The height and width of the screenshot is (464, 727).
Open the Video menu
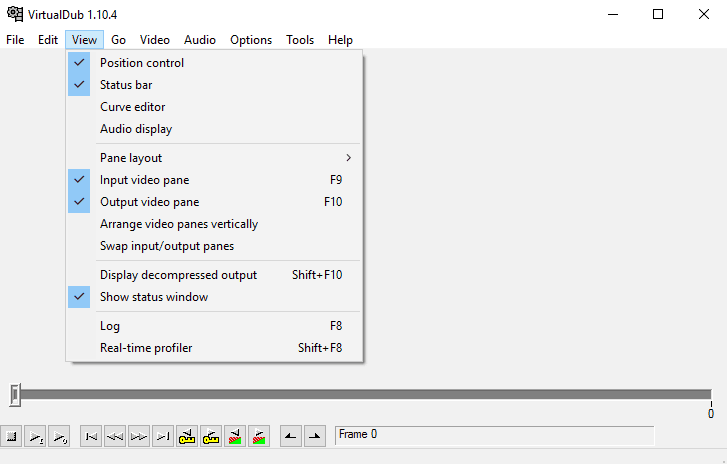(155, 40)
